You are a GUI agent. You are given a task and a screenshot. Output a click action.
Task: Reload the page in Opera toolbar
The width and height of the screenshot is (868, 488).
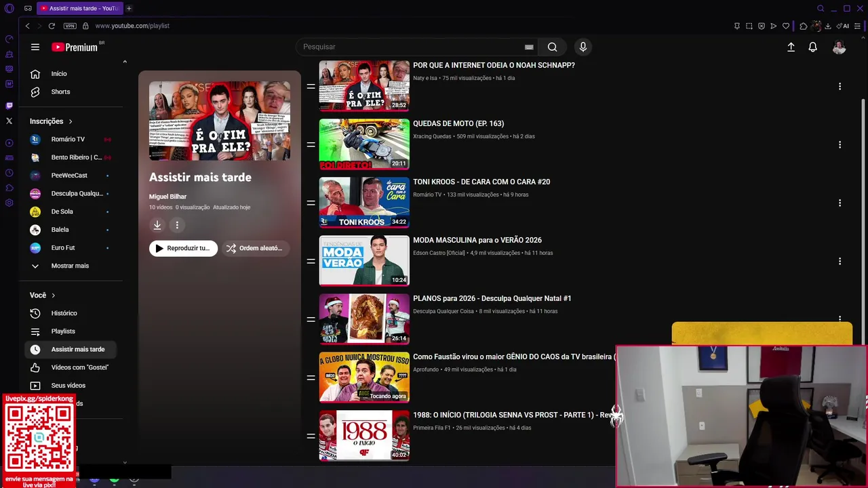pos(52,26)
